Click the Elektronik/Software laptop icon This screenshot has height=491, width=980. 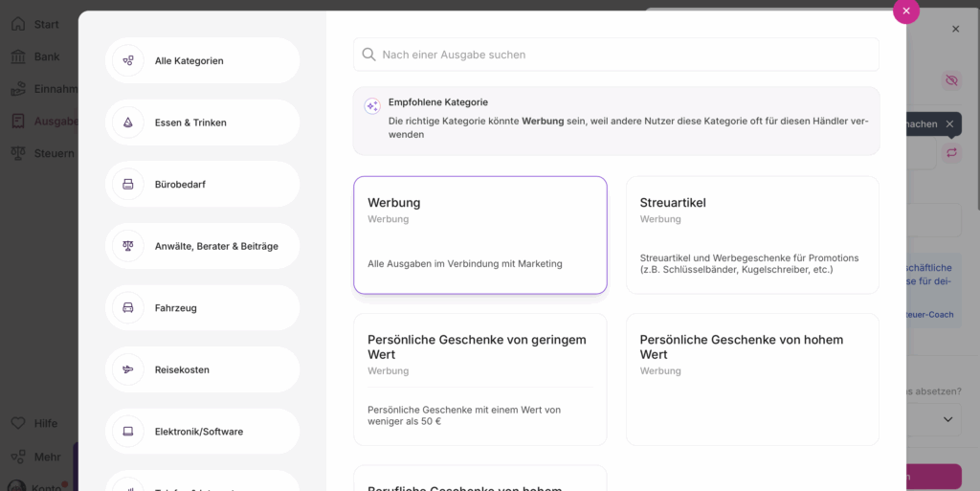128,431
